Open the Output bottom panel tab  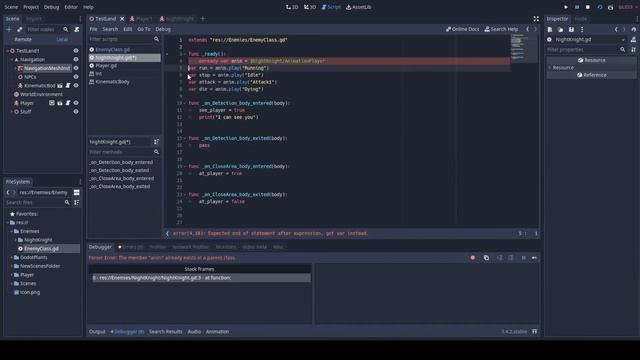point(97,331)
